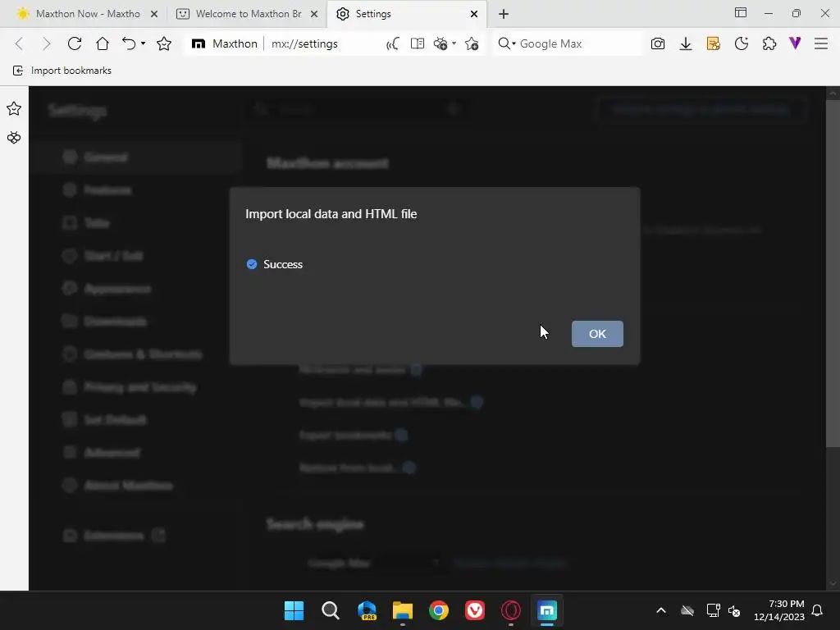Open the sidebar atom-style icon

point(14,138)
